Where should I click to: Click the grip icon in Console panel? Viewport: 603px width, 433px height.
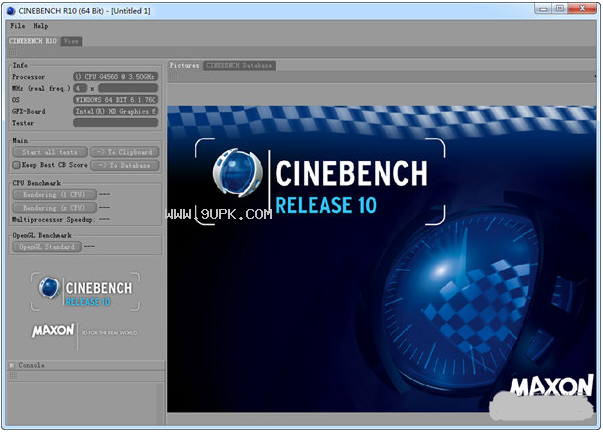pyautogui.click(x=13, y=376)
